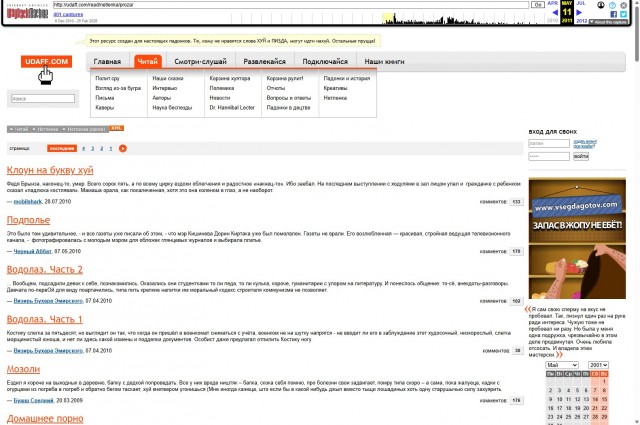Select APR month link in Wayback toolbar

553,3
